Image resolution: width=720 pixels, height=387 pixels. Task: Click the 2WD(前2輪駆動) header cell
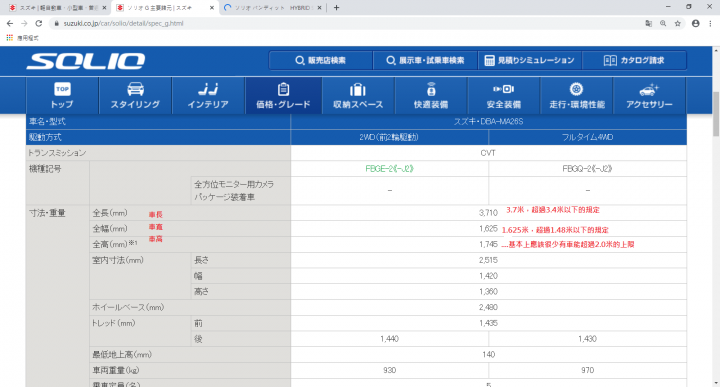tap(389, 137)
